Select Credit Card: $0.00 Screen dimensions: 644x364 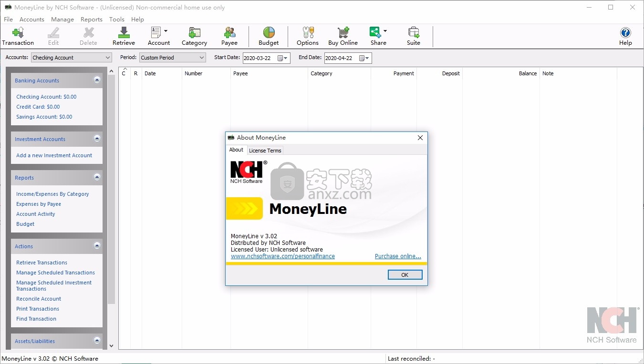(x=38, y=107)
